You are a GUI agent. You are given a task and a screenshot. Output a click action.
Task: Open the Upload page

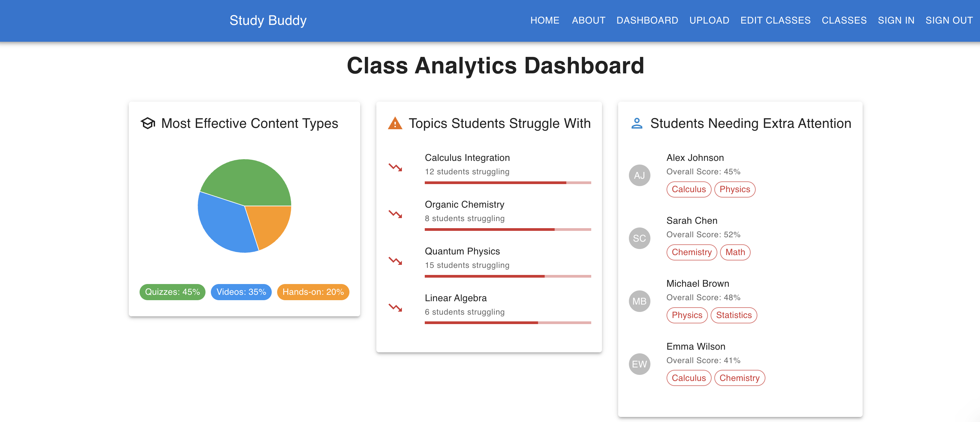coord(709,20)
